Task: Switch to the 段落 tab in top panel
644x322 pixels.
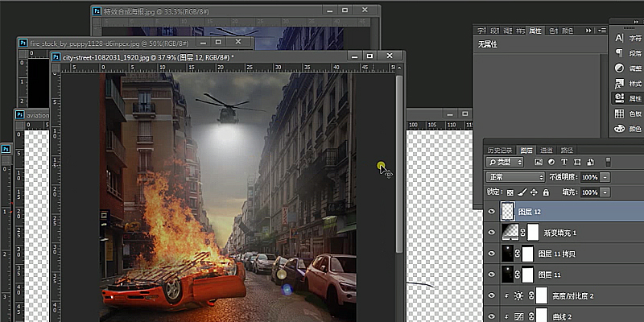Action: [494, 31]
